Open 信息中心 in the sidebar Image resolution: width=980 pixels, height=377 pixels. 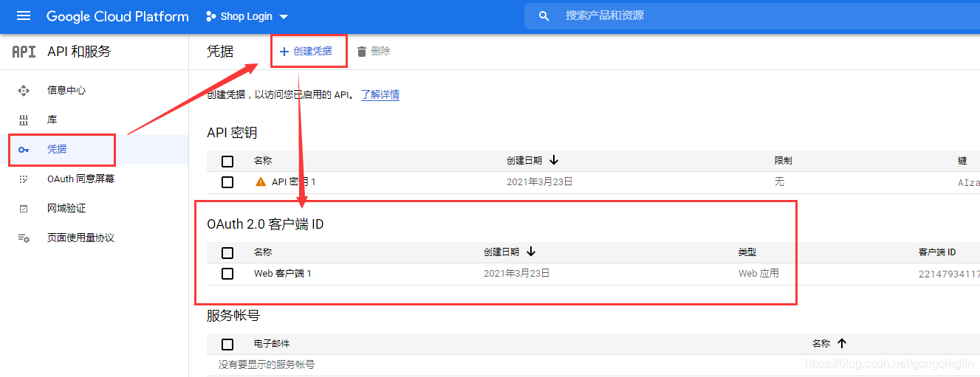pyautogui.click(x=66, y=90)
